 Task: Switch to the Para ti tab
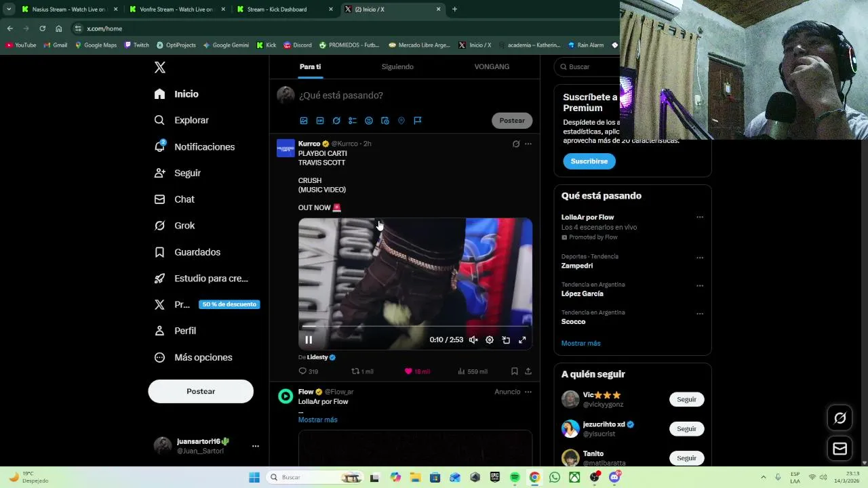click(310, 66)
